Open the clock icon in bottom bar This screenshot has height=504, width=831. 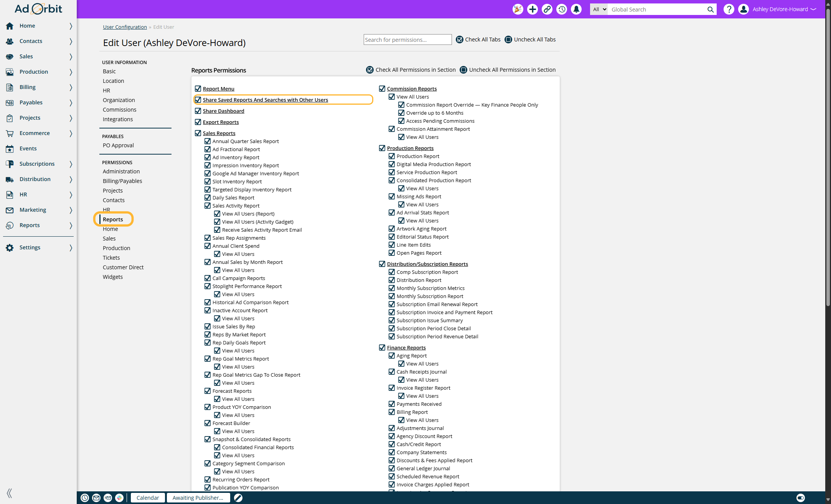[85, 498]
